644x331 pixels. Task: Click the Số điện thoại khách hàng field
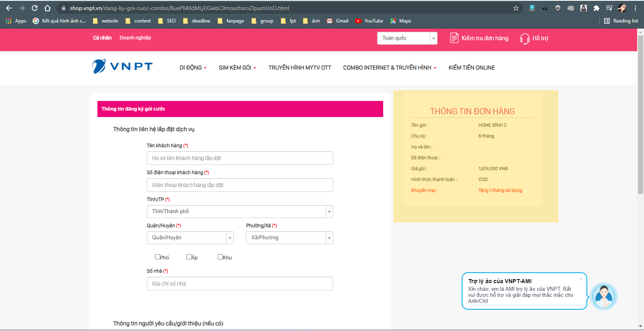[240, 185]
